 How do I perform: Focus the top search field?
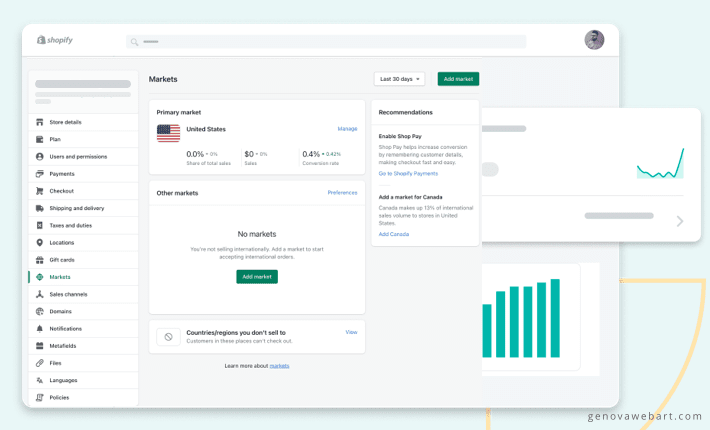pos(326,42)
